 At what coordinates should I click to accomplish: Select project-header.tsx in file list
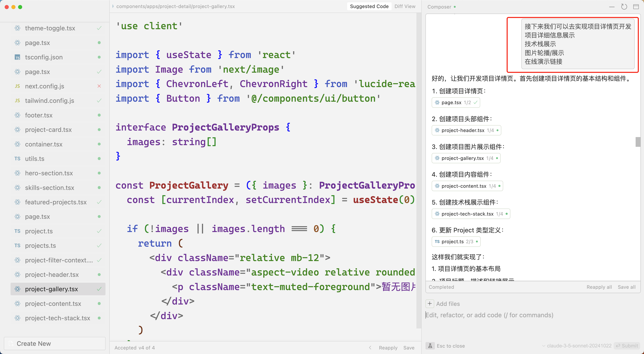click(x=58, y=274)
